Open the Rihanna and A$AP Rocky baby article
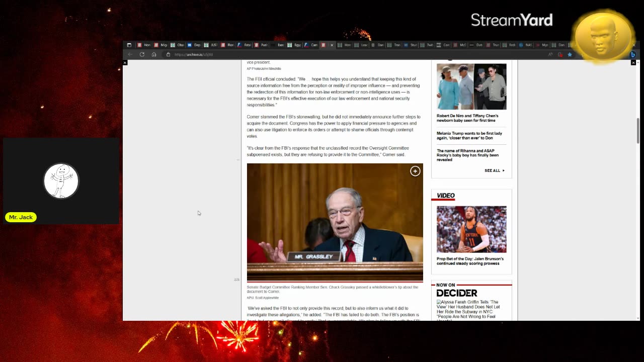The height and width of the screenshot is (362, 644). click(467, 155)
